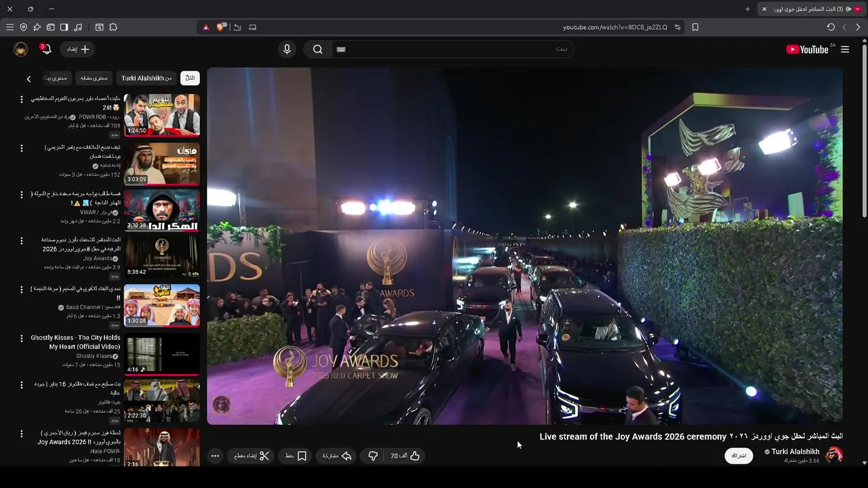Open options menu for Saud Channel video
868x488 pixels.
(x=21, y=289)
